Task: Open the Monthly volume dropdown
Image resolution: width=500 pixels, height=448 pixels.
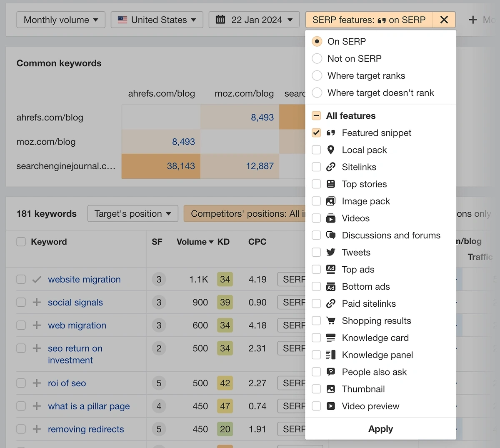Action: click(61, 20)
